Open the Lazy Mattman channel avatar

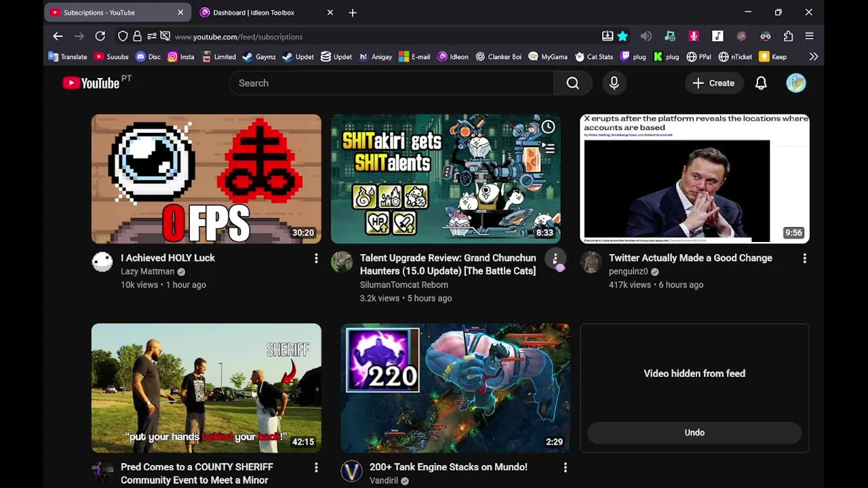coord(102,262)
